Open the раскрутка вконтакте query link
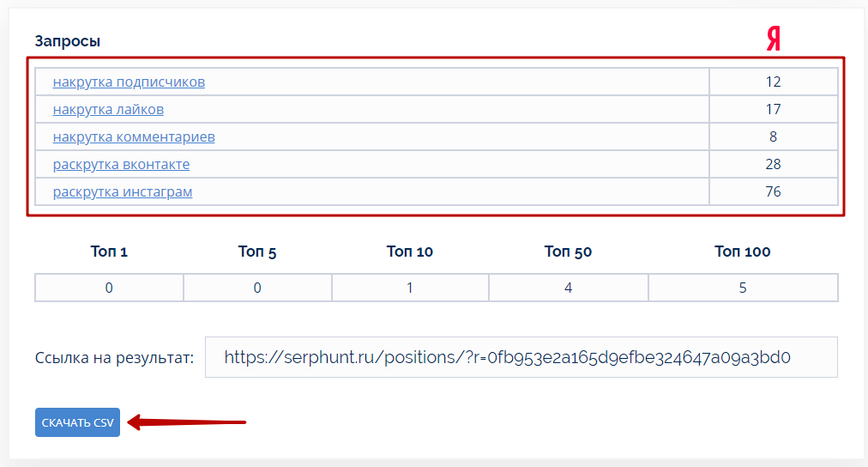 [121, 164]
